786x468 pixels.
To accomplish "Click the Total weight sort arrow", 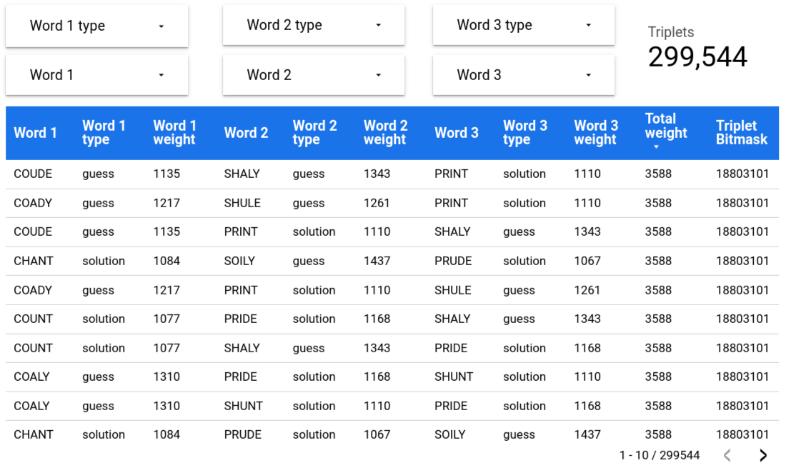I will (655, 147).
